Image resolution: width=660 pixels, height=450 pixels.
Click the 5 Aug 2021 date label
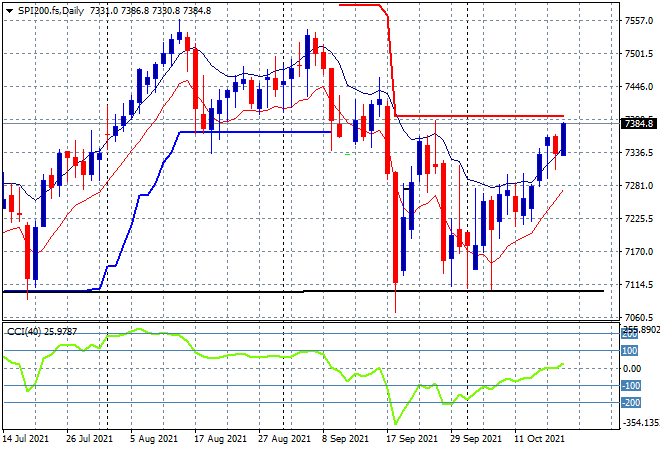154,439
